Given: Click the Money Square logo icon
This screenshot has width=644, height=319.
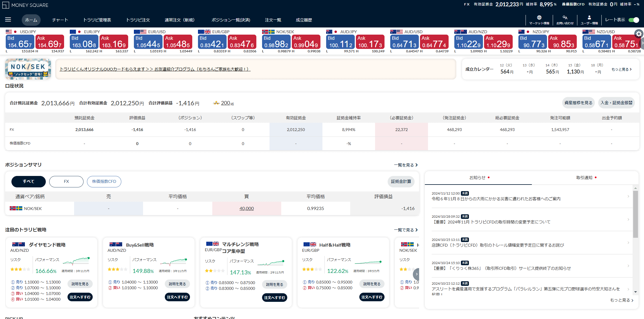Looking at the screenshot, I should (5, 5).
